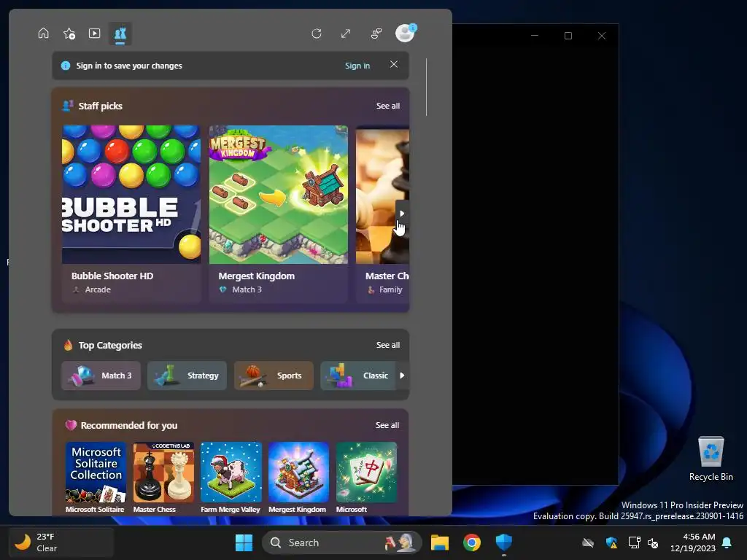Refresh the widgets board
This screenshot has height=560, width=747.
point(317,34)
